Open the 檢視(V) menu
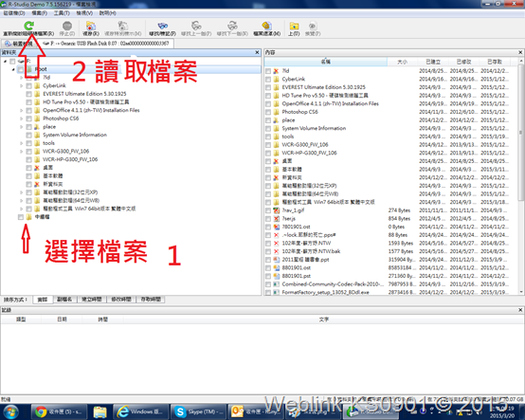525x420 pixels. pyautogui.click(x=84, y=13)
